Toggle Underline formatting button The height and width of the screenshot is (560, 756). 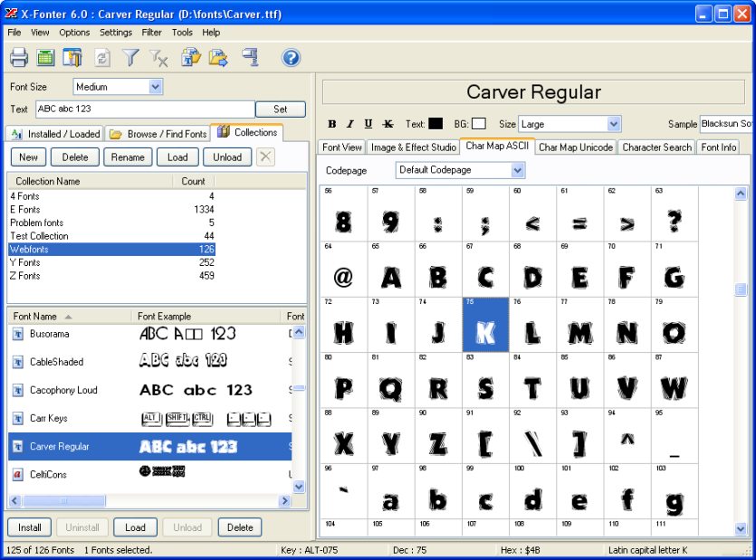point(368,124)
